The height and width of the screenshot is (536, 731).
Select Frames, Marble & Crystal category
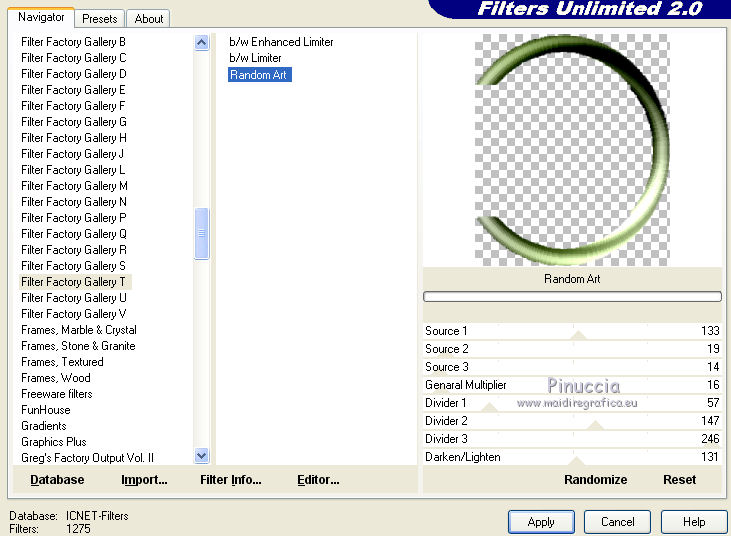point(79,330)
